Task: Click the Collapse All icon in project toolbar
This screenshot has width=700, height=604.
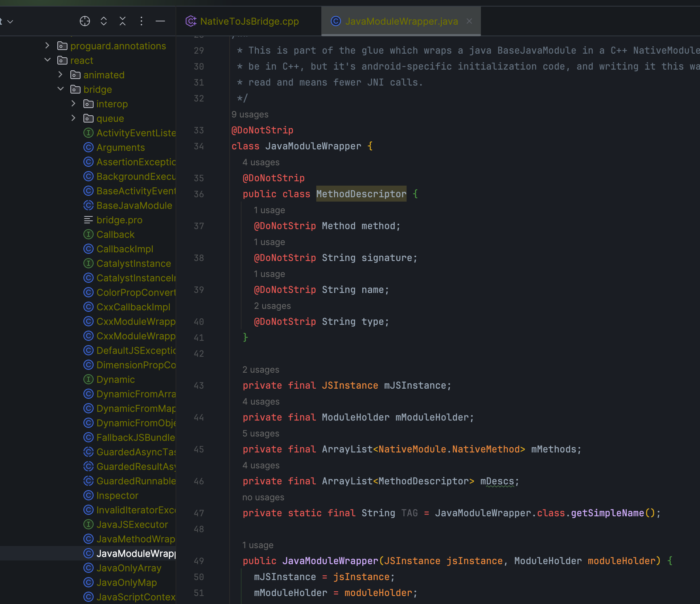Action: (x=123, y=21)
